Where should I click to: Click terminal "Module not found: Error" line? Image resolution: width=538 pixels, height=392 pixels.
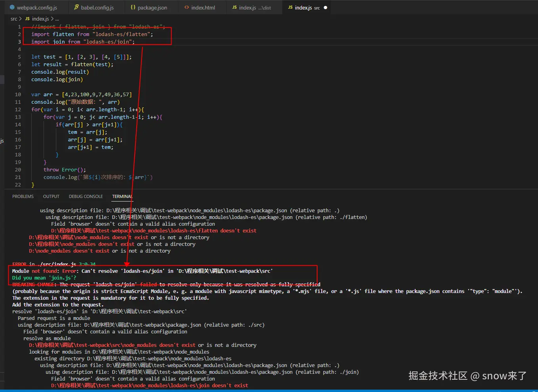pyautogui.click(x=143, y=271)
